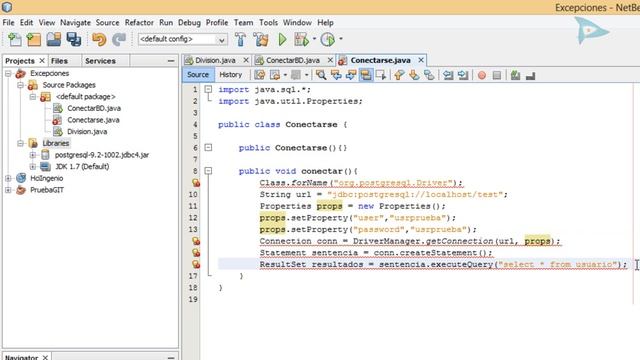Expand the JDK 1.7 (Default) node
The width and height of the screenshot is (640, 360).
click(x=33, y=167)
